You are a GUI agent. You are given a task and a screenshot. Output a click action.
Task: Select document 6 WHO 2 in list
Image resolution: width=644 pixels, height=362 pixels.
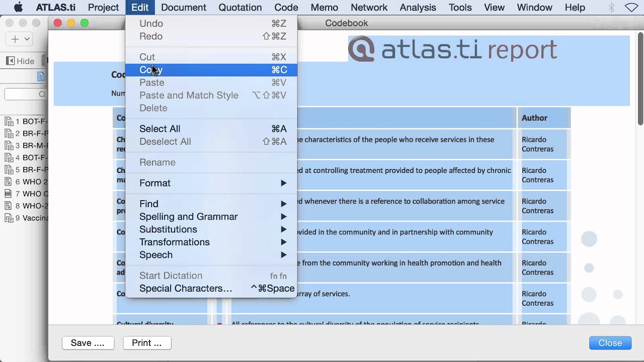pos(26,182)
